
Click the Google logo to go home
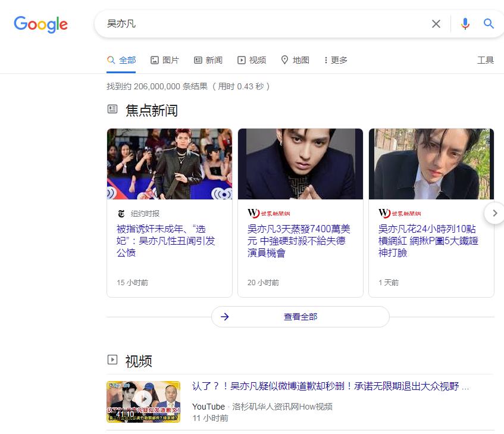[40, 24]
